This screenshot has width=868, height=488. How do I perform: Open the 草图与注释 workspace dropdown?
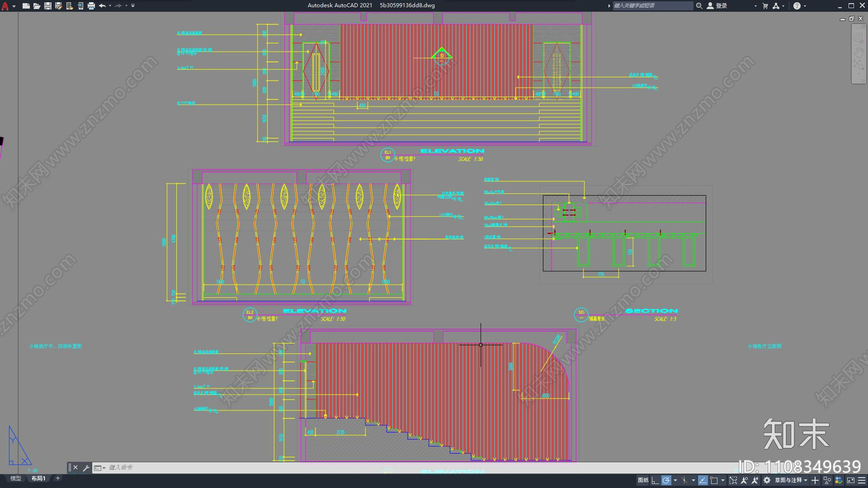point(790,480)
